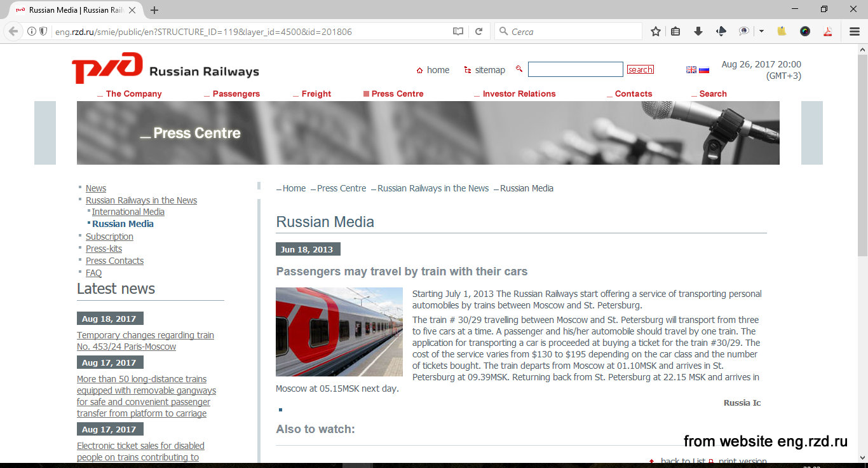The width and height of the screenshot is (868, 468).
Task: Open news about train No. 453/24 Paris-Moscow
Action: [146, 341]
